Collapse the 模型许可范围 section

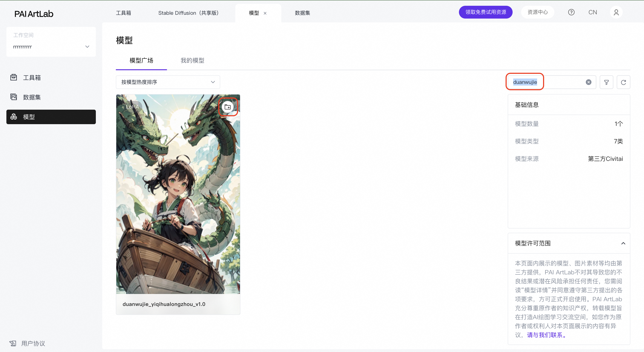coord(623,243)
